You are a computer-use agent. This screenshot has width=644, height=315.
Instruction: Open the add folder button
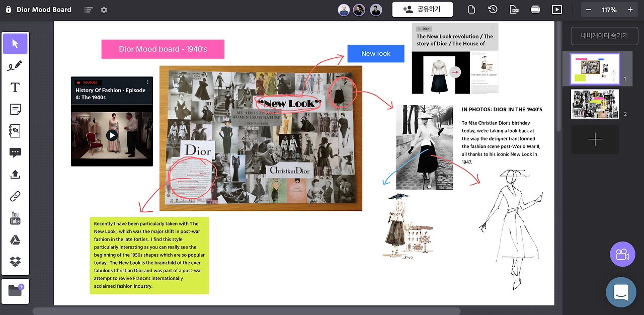point(16,290)
